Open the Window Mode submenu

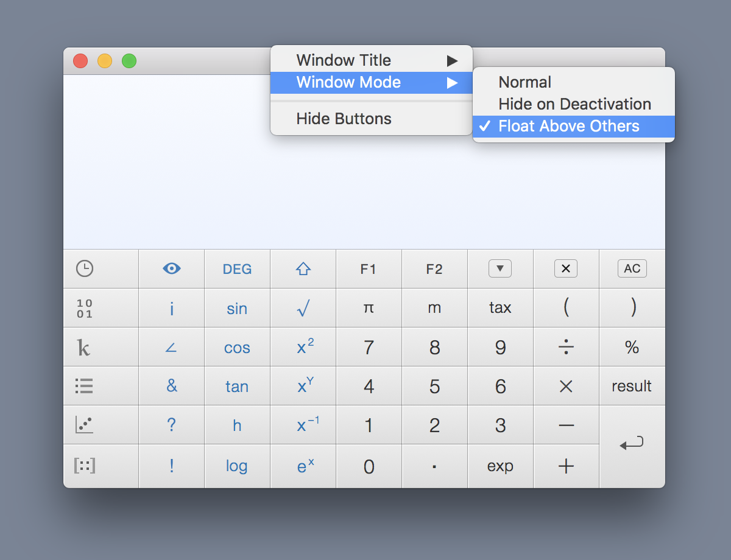coord(372,82)
